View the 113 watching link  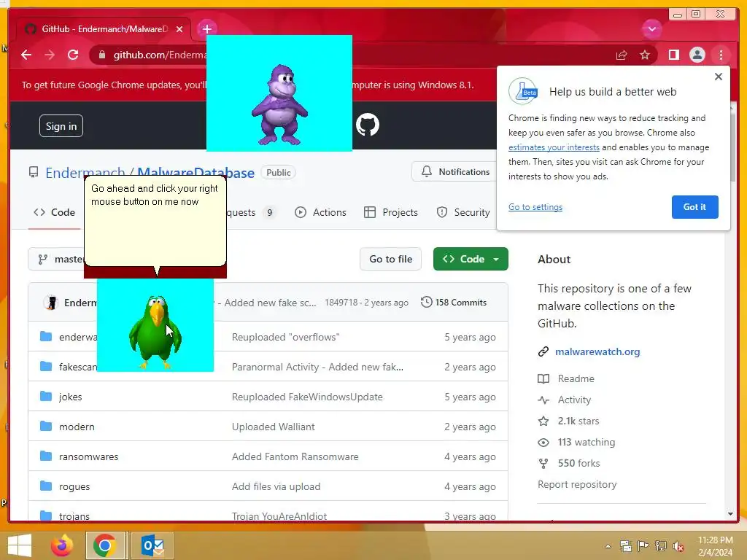click(x=587, y=443)
